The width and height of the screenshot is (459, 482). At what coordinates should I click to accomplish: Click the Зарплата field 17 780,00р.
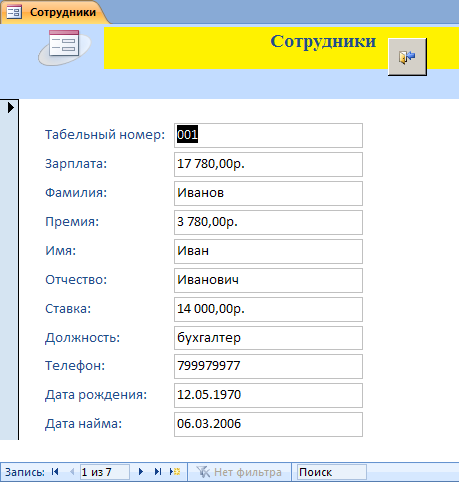268,164
